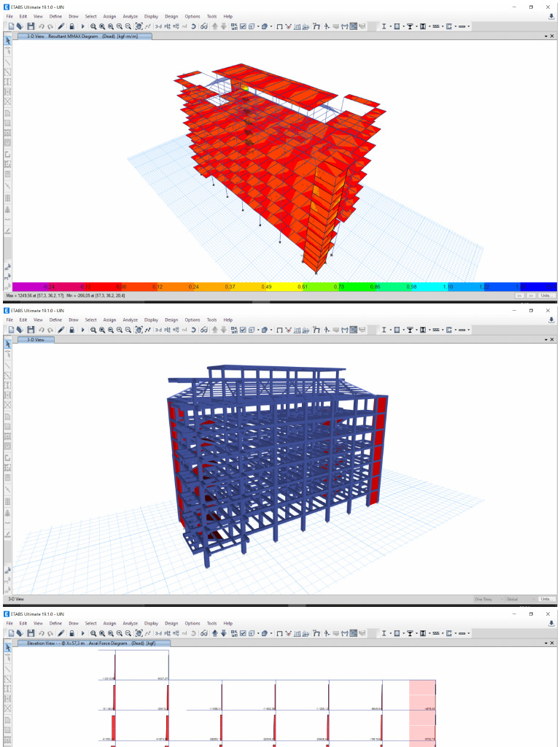This screenshot has width=560, height=747.
Task: Open the Global coordinate dropdown in the blue-frame 3-D View window
Action: pos(520,599)
